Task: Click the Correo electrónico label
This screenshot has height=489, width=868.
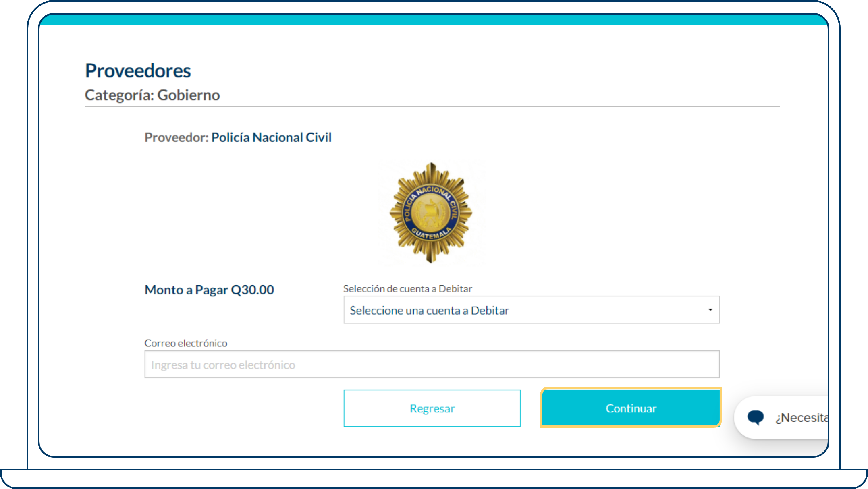Action: pyautogui.click(x=186, y=343)
